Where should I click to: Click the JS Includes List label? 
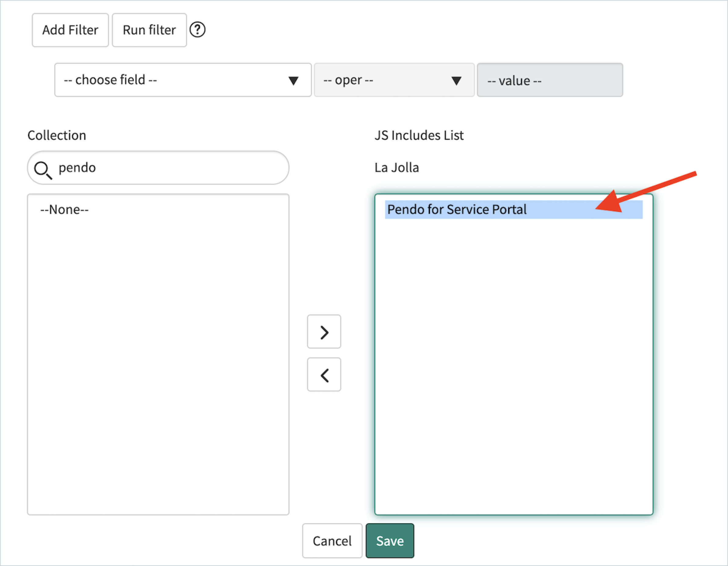(419, 135)
